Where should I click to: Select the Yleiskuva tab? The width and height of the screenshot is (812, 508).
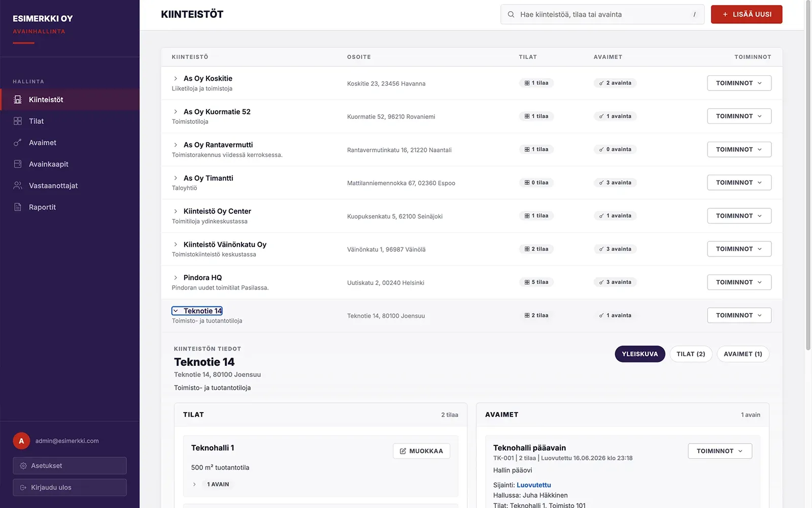(x=639, y=354)
